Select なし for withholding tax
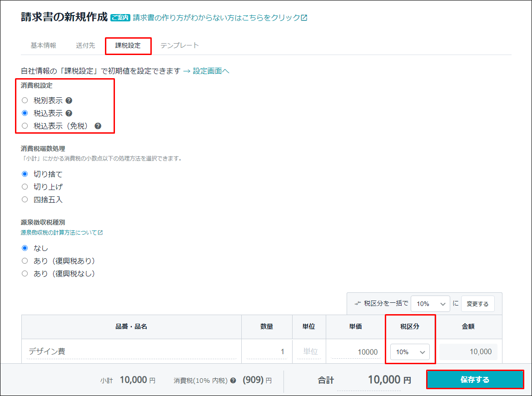This screenshot has height=396, width=532. 25,248
